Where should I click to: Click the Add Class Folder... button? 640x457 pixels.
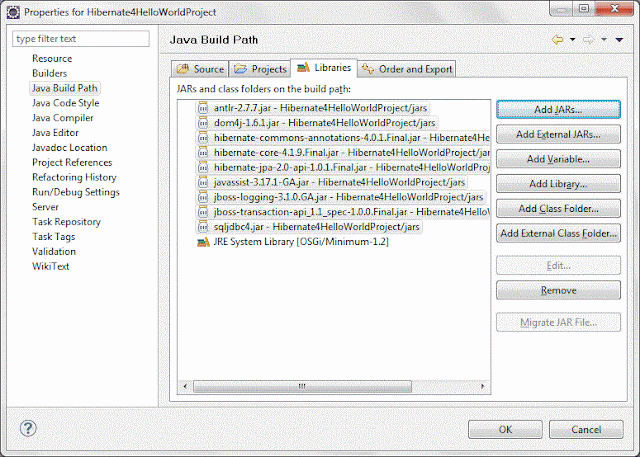pos(558,209)
